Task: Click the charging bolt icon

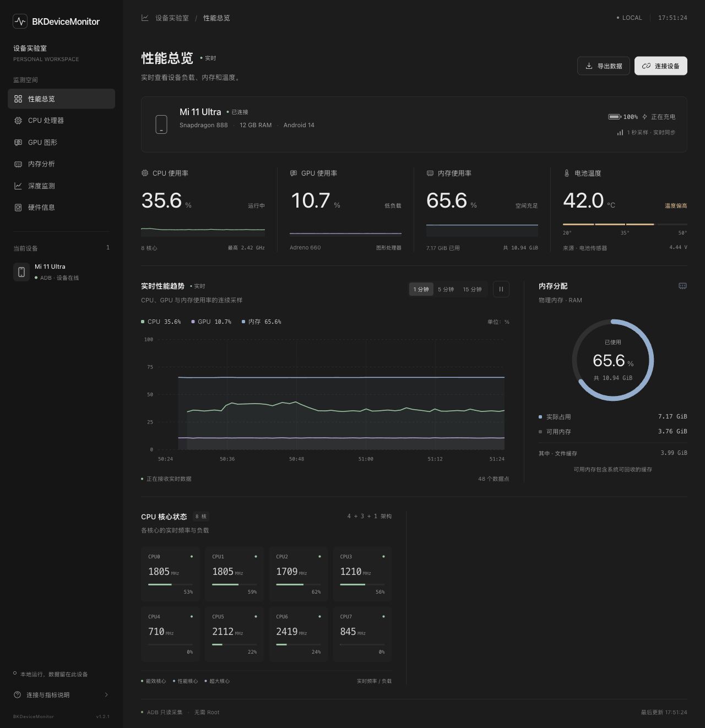Action: click(x=644, y=117)
